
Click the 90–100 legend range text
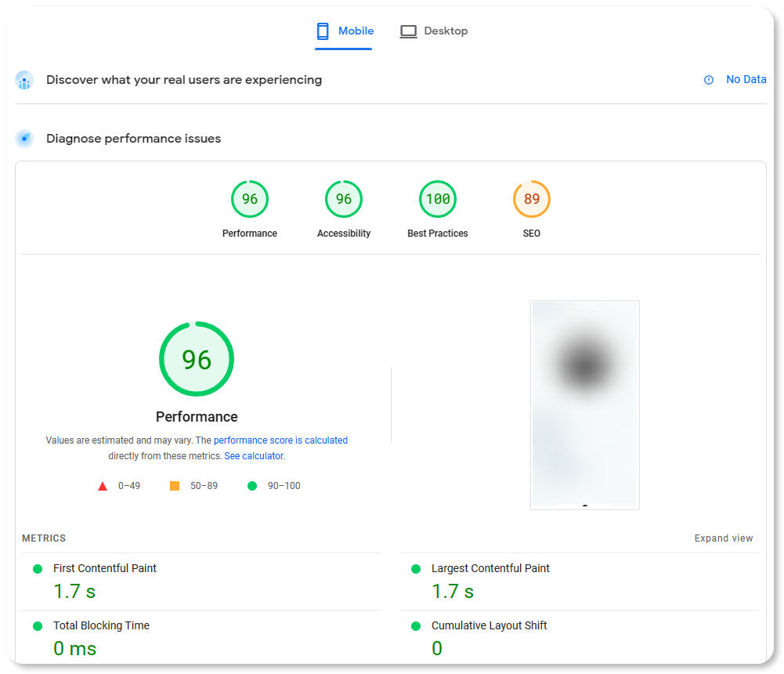284,486
